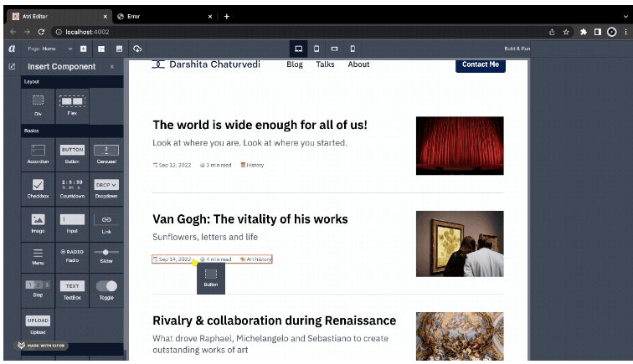Select the landscape device breakpoint icon
633x364 pixels.
point(334,49)
